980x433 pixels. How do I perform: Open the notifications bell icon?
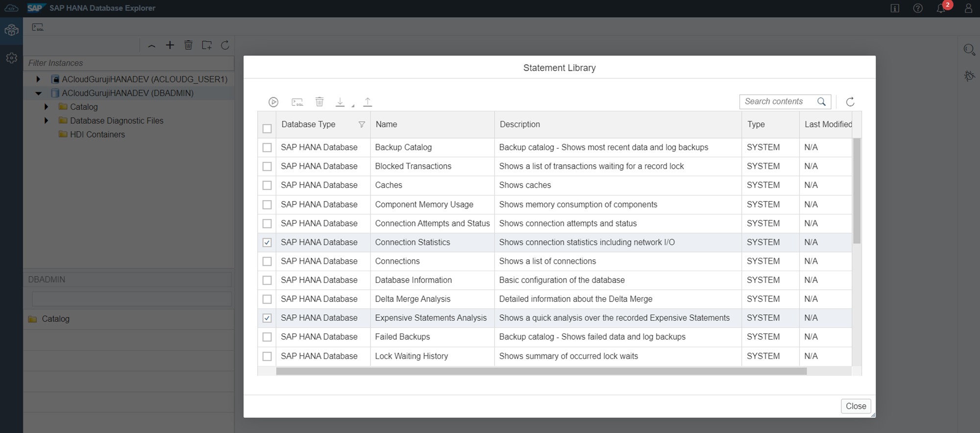pyautogui.click(x=941, y=8)
